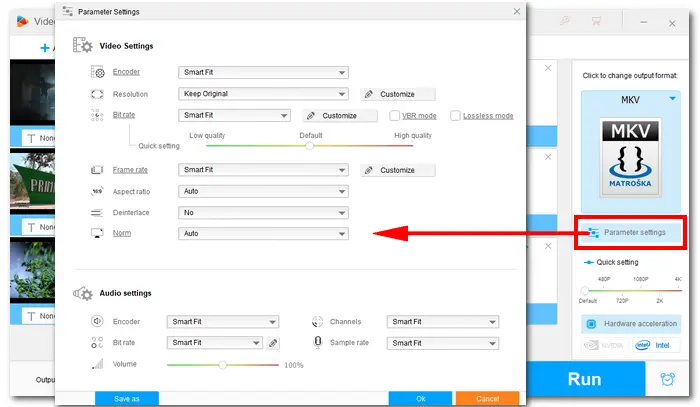Viewport: 700px width, 407px height.
Task: Enable the VBR mode checkbox
Action: point(395,116)
